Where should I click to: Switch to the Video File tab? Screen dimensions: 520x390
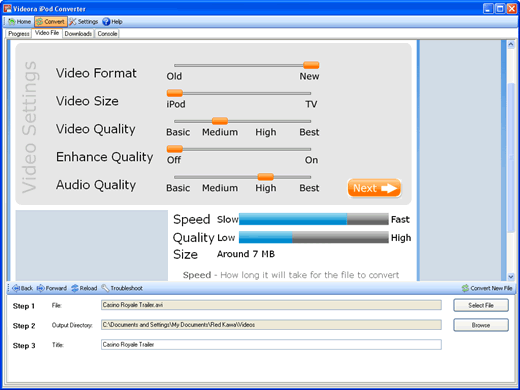point(47,33)
